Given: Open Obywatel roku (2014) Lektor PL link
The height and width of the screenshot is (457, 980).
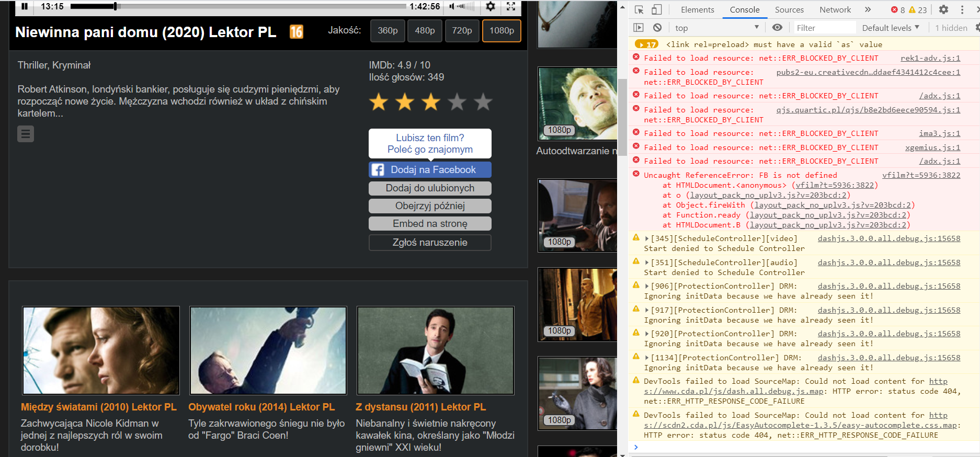Looking at the screenshot, I should [x=261, y=407].
